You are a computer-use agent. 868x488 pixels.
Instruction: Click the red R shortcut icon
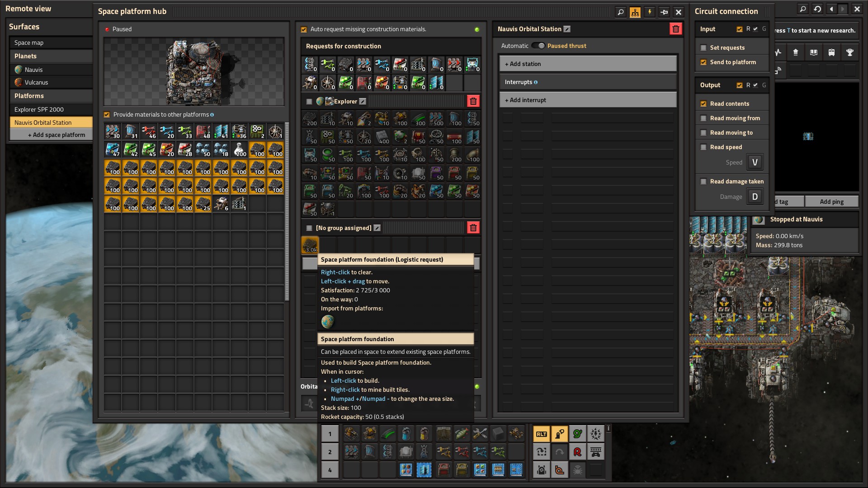[578, 452]
